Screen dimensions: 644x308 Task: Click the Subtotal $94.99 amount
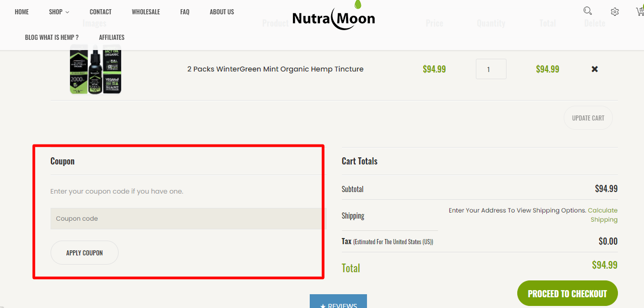(x=606, y=188)
